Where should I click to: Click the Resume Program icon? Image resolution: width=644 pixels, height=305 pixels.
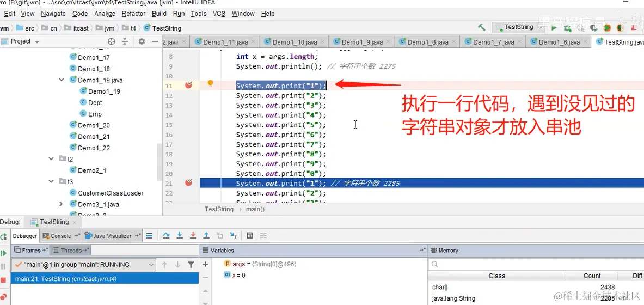point(3,253)
